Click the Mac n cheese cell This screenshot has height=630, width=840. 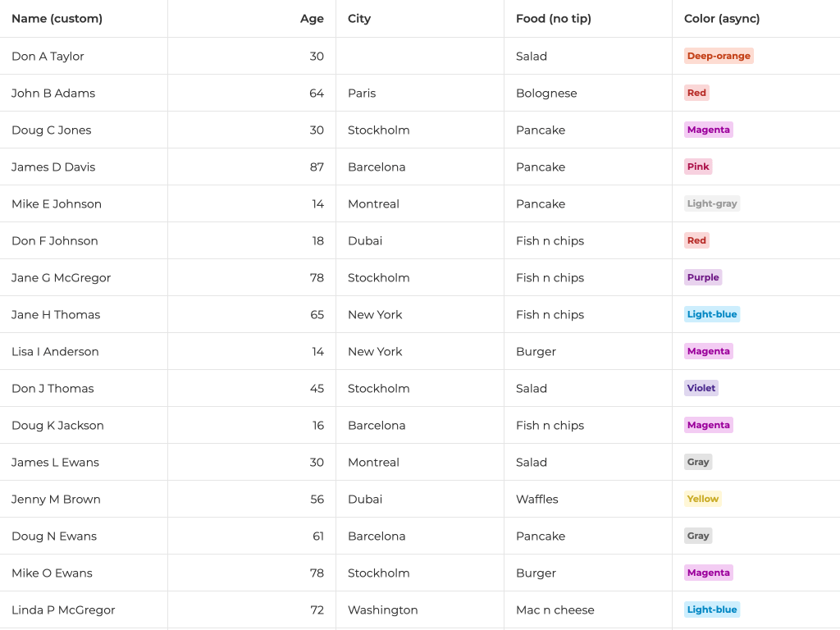pyautogui.click(x=555, y=609)
